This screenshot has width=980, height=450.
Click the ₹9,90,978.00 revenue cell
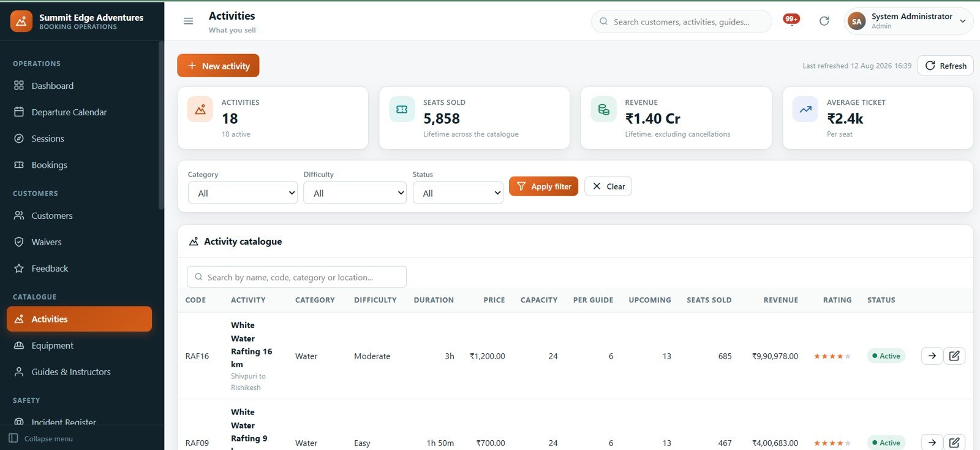coord(775,356)
